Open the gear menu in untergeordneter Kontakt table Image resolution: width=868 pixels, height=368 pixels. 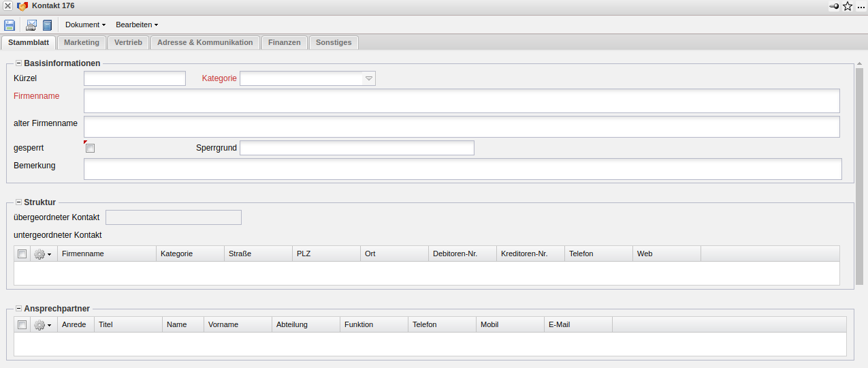43,254
